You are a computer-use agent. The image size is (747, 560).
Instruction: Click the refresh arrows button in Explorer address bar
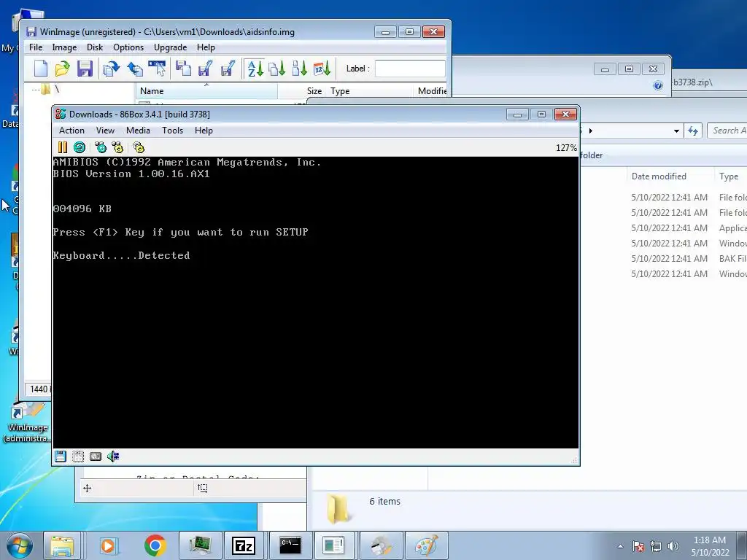[x=693, y=131]
